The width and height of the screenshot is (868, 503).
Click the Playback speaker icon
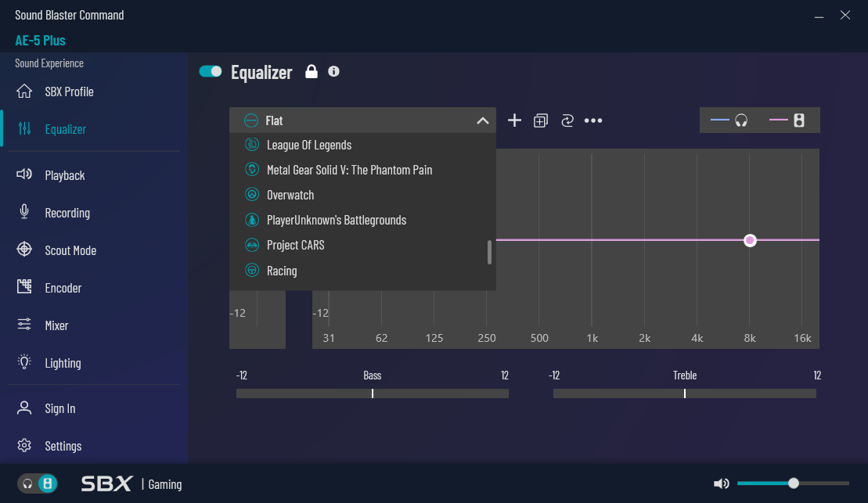pos(24,174)
